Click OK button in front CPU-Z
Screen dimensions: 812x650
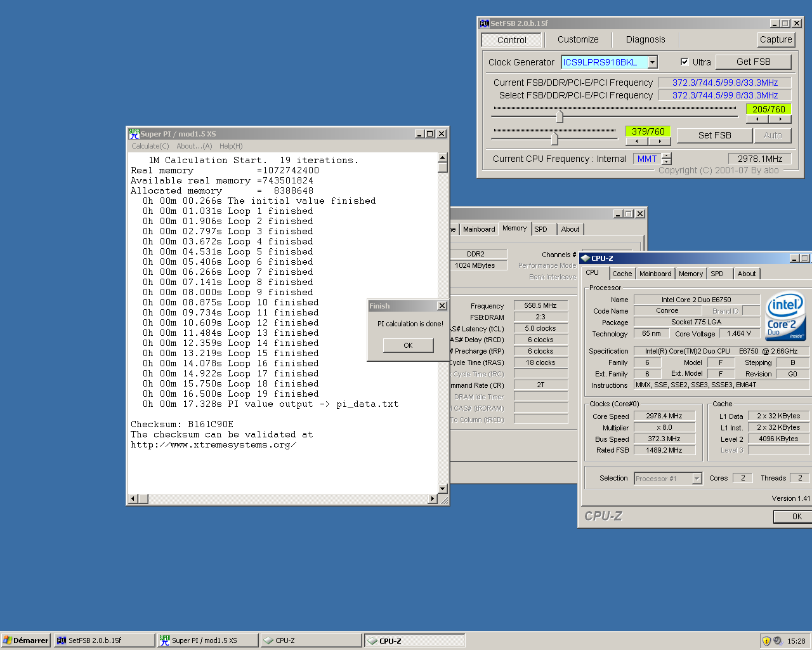793,517
